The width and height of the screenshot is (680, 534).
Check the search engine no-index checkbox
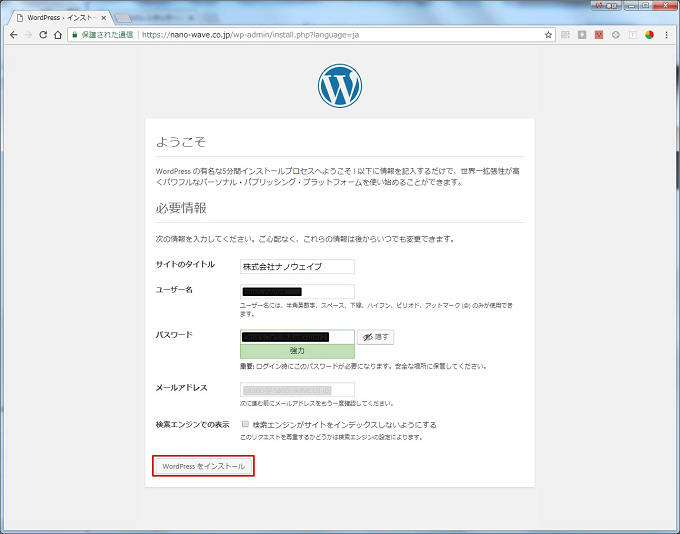click(245, 424)
